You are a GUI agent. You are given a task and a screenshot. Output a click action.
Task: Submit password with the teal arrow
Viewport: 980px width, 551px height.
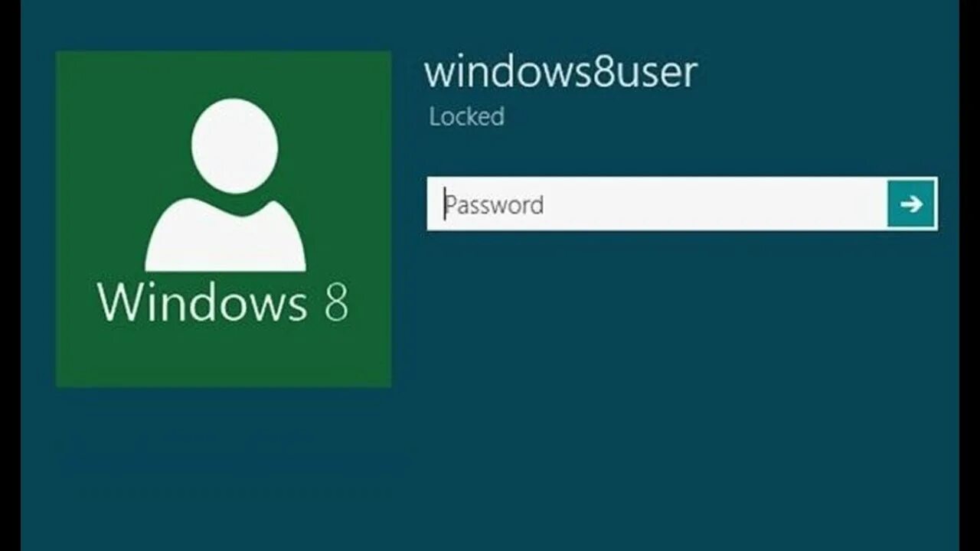tap(911, 204)
